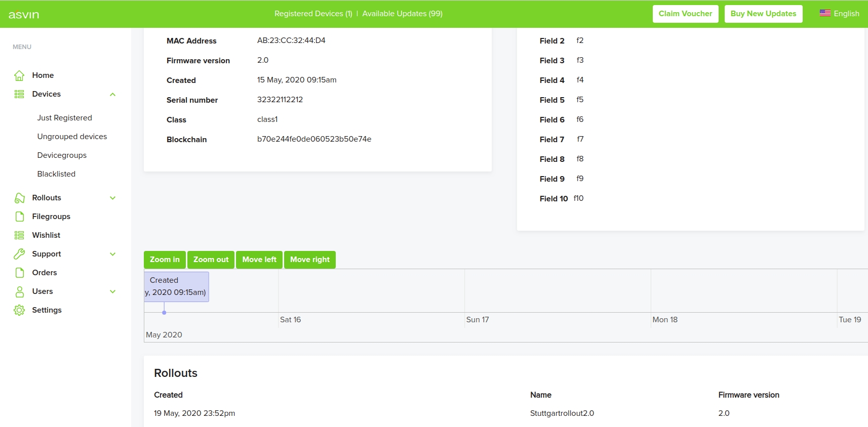Click the Home house icon in sidebar
The height and width of the screenshot is (427, 868).
pos(19,75)
